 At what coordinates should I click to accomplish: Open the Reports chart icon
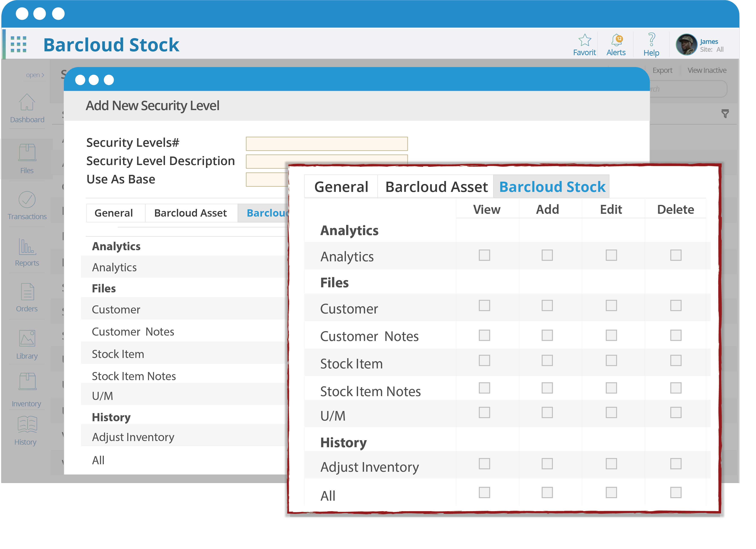pos(27,247)
